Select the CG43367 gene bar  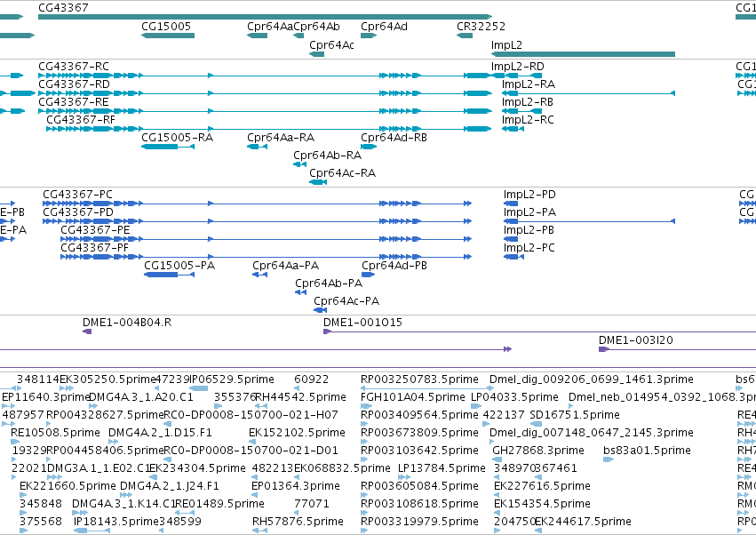point(265,17)
